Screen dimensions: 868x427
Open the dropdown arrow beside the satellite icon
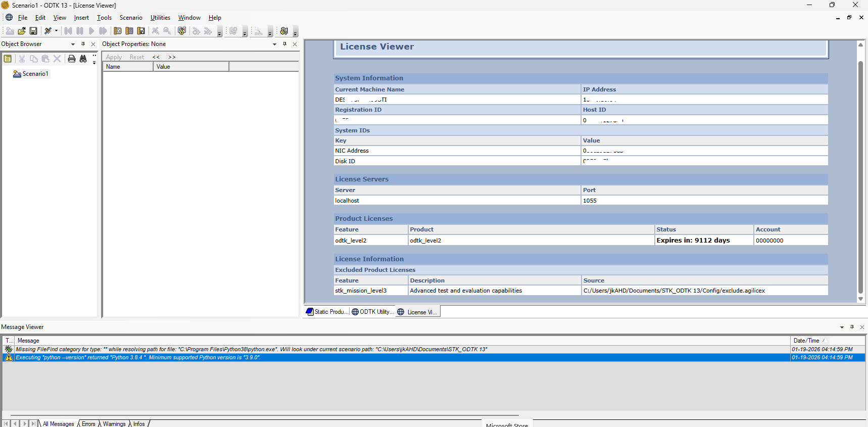56,31
